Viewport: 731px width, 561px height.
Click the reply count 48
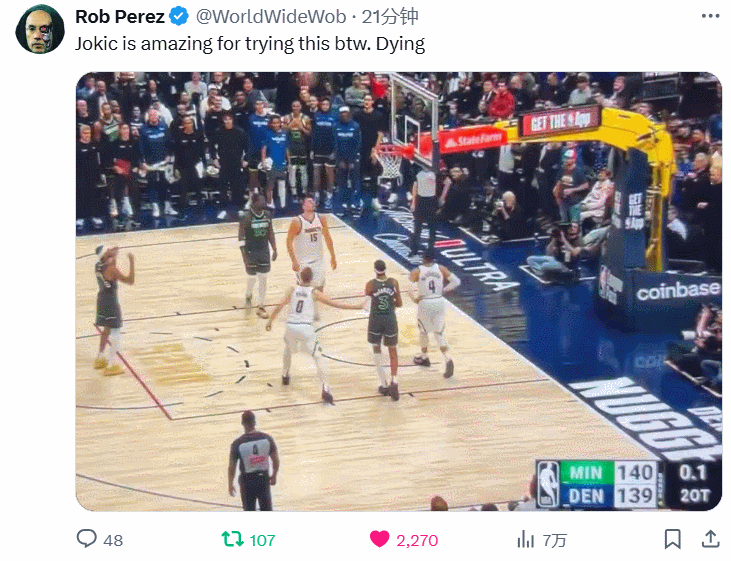click(x=113, y=540)
